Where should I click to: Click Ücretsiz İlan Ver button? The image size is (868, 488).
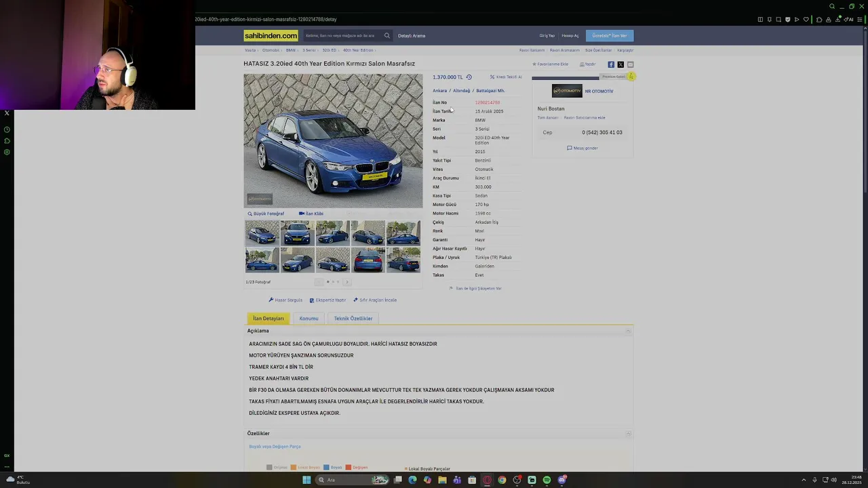610,35
